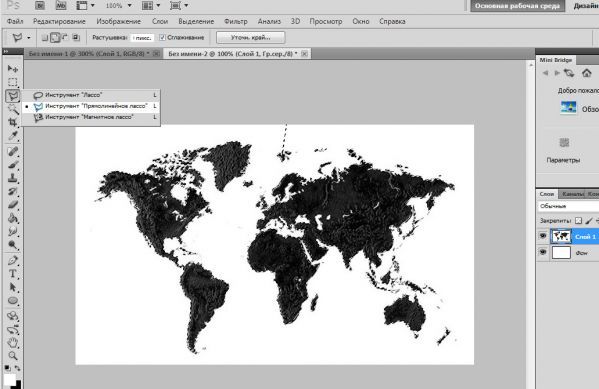The height and width of the screenshot is (389, 599).
Task: Click the Mini Bridge back arrow
Action: click(546, 73)
